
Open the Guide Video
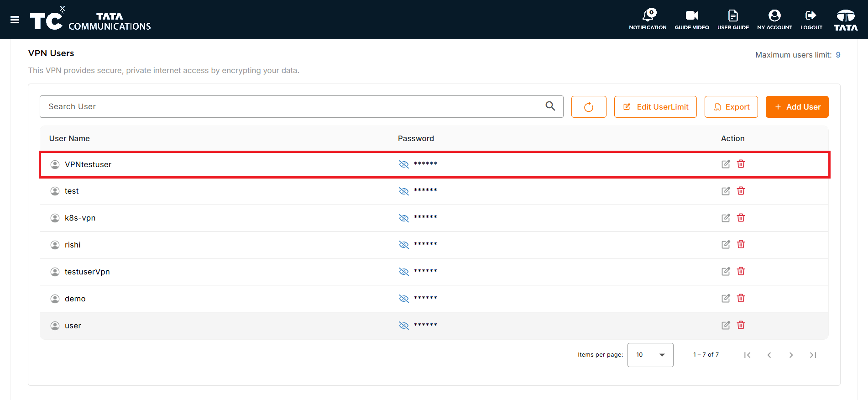pyautogui.click(x=692, y=20)
